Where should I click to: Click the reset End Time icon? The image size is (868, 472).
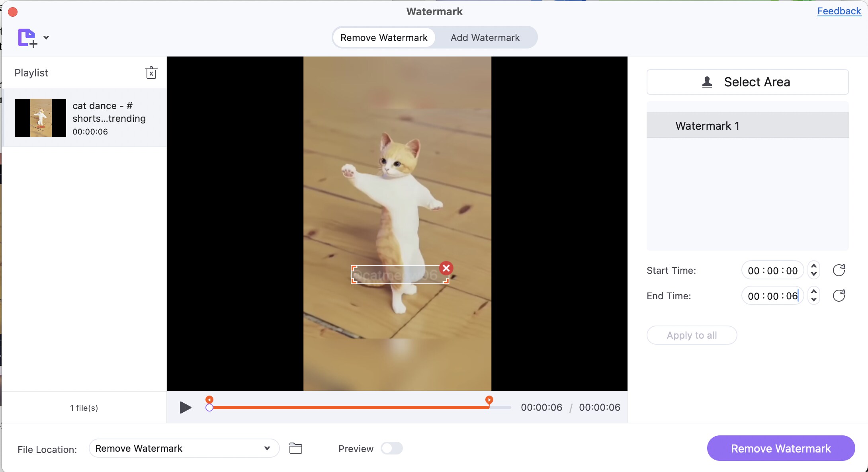[x=839, y=295]
